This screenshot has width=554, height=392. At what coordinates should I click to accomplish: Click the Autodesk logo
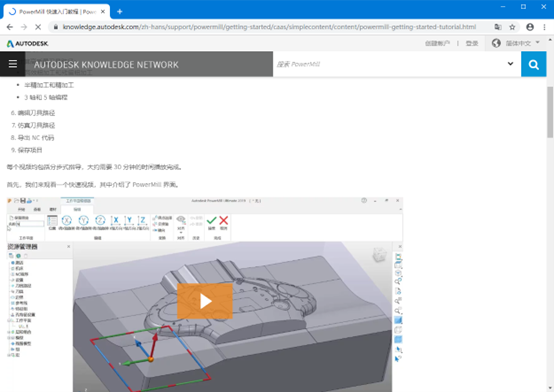(x=28, y=43)
